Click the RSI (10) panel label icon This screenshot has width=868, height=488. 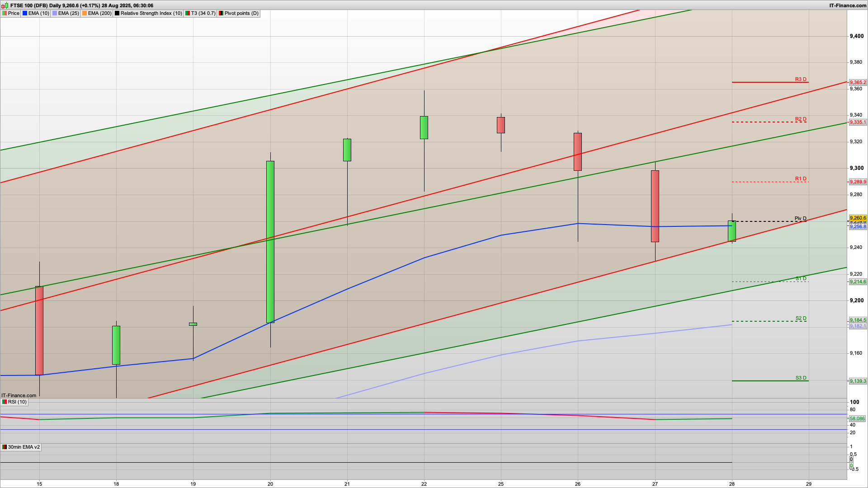coord(5,402)
